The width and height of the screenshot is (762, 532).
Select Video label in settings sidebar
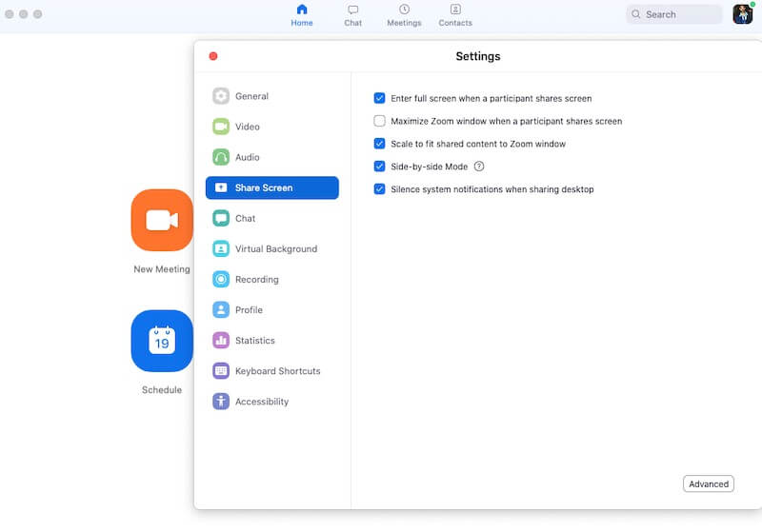pos(248,127)
